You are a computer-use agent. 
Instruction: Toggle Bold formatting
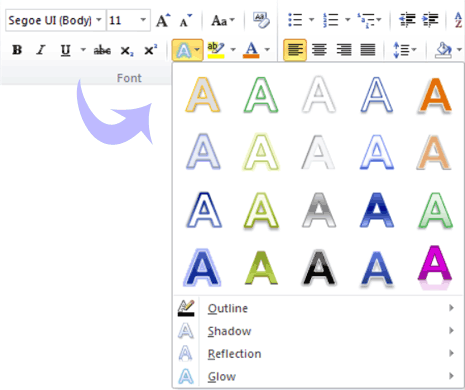tap(17, 50)
